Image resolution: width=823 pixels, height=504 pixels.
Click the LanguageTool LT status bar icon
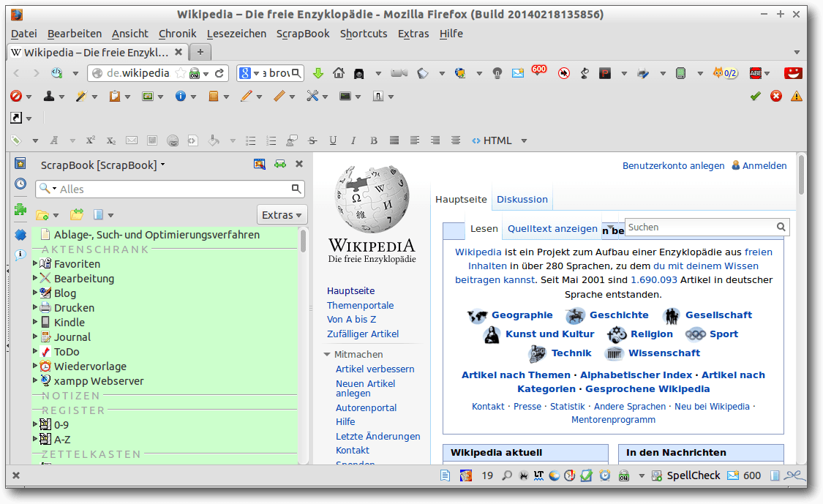538,475
